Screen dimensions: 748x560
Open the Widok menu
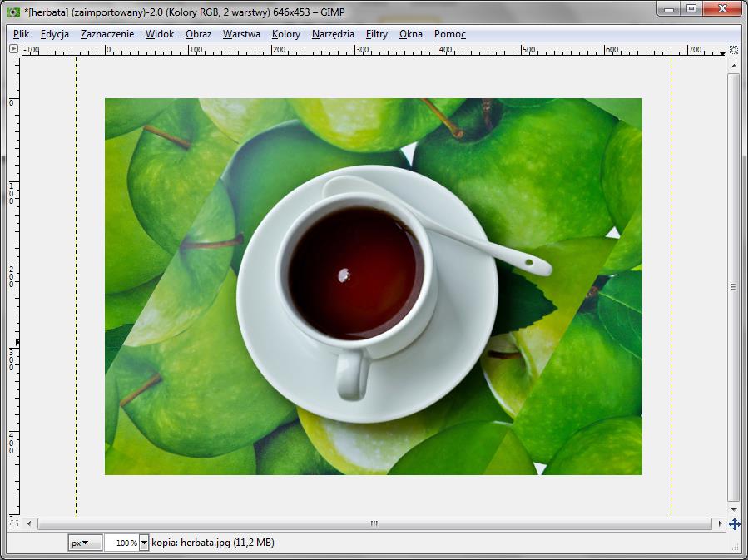159,34
